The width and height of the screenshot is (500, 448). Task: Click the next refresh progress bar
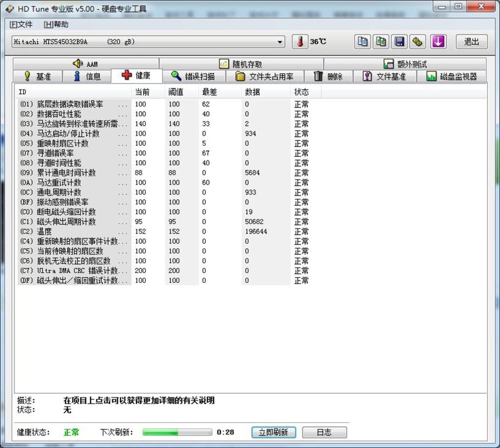[177, 432]
